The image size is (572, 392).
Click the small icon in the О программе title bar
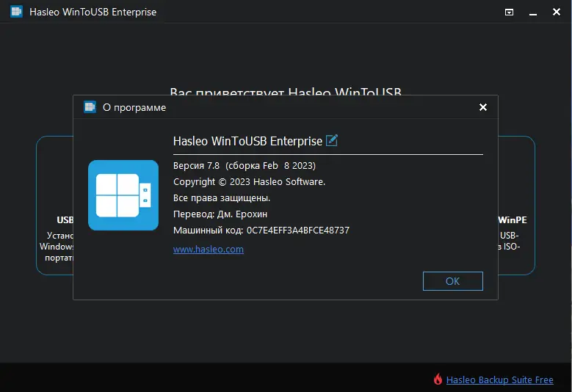[90, 107]
